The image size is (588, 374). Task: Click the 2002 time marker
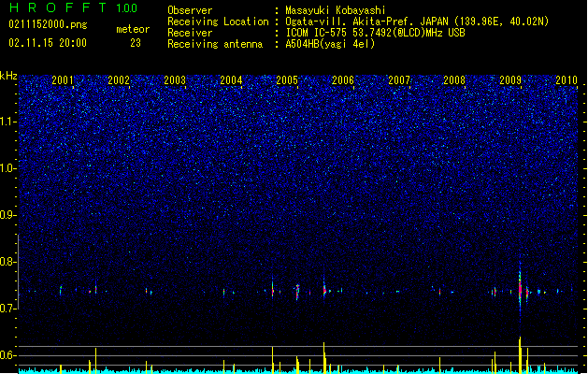click(119, 79)
